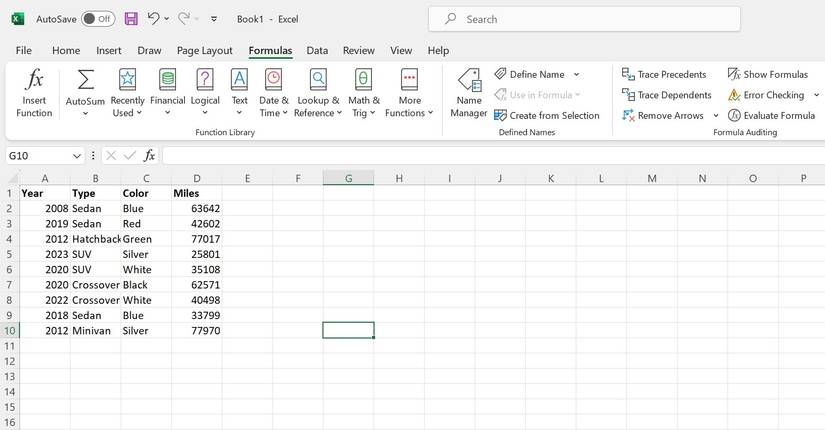Switch to the Page Layout tab
This screenshot has width=825, height=430.
pos(205,51)
